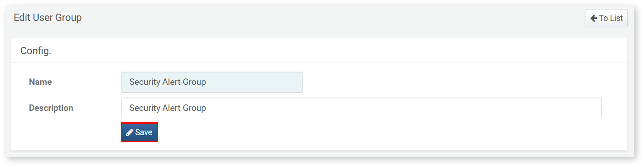Click the left arrow icon beside To List
The width and height of the screenshot is (644, 167).
pyautogui.click(x=594, y=18)
